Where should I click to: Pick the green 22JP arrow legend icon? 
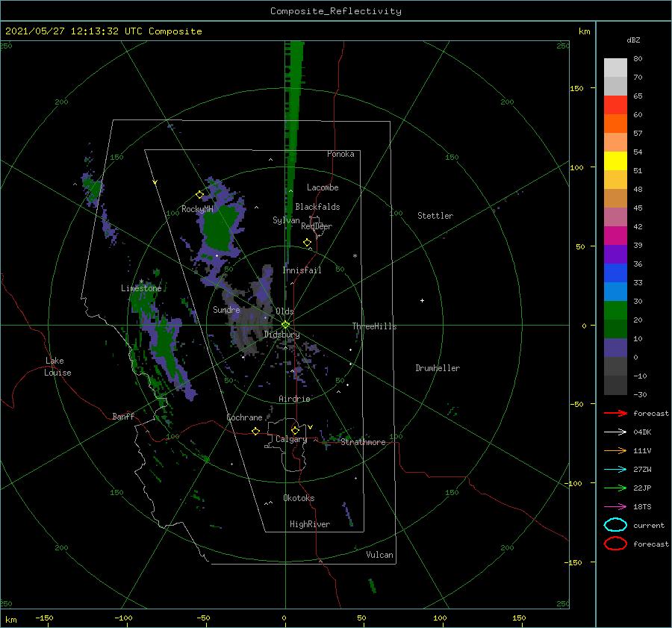pos(615,488)
